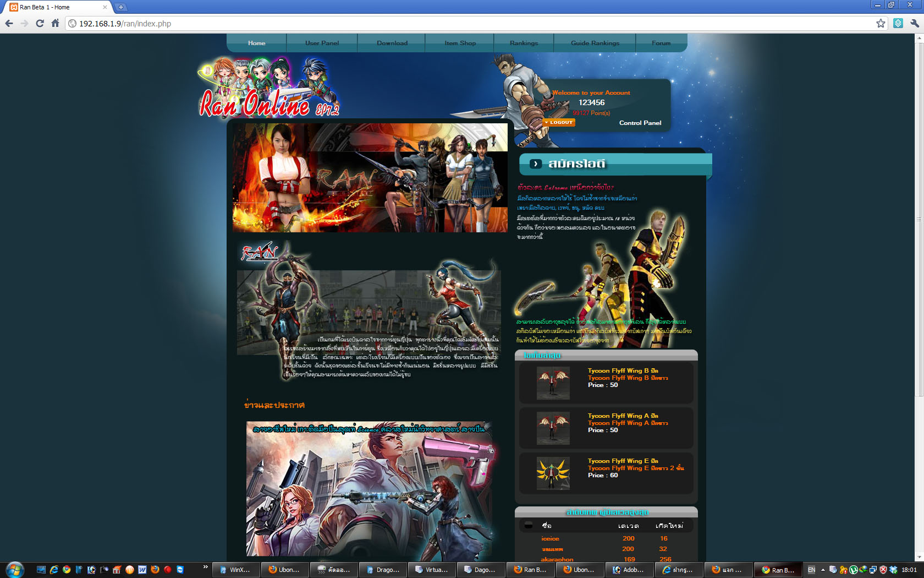This screenshot has width=924, height=578.
Task: Launch TeamViewer from quick launch
Action: pyautogui.click(x=180, y=570)
